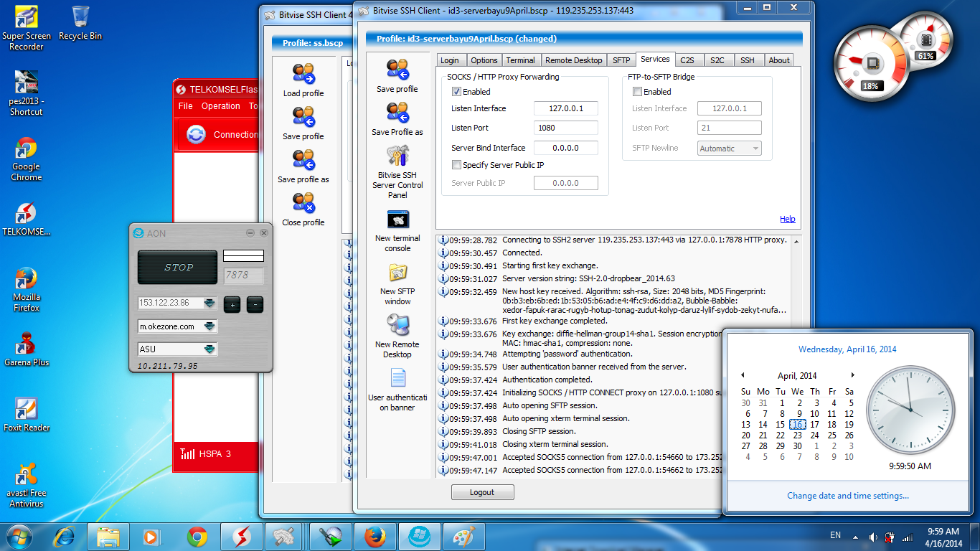
Task: Show hidden system tray icons
Action: [x=854, y=537]
